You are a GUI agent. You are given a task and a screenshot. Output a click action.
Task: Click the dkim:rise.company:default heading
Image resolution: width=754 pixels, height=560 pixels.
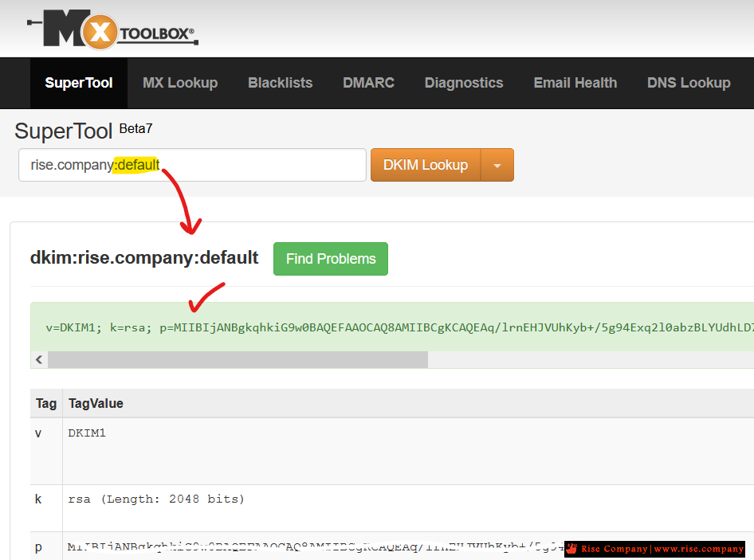pyautogui.click(x=144, y=257)
